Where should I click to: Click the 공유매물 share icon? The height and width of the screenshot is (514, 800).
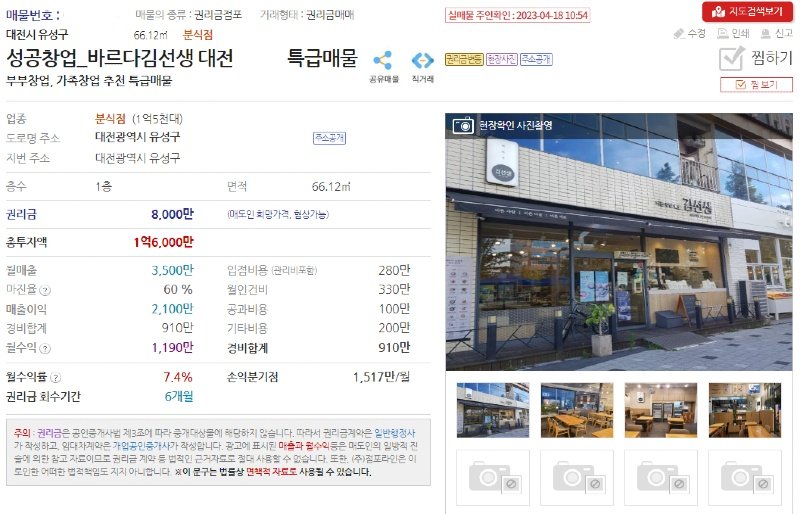click(383, 60)
